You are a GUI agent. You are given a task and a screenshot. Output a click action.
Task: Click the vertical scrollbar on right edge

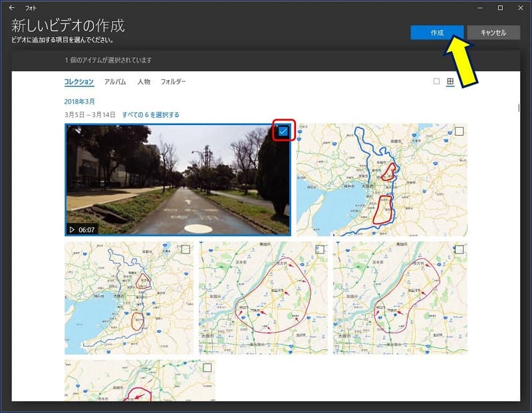519,108
